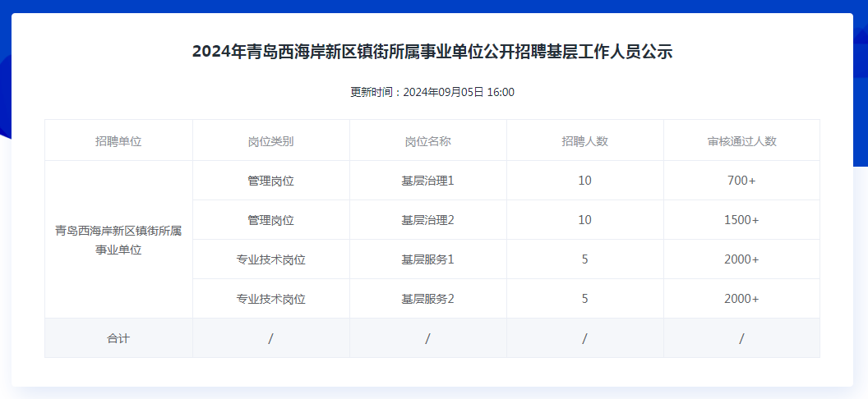
Task: Click the 岗位名称 column header
Action: pos(428,141)
